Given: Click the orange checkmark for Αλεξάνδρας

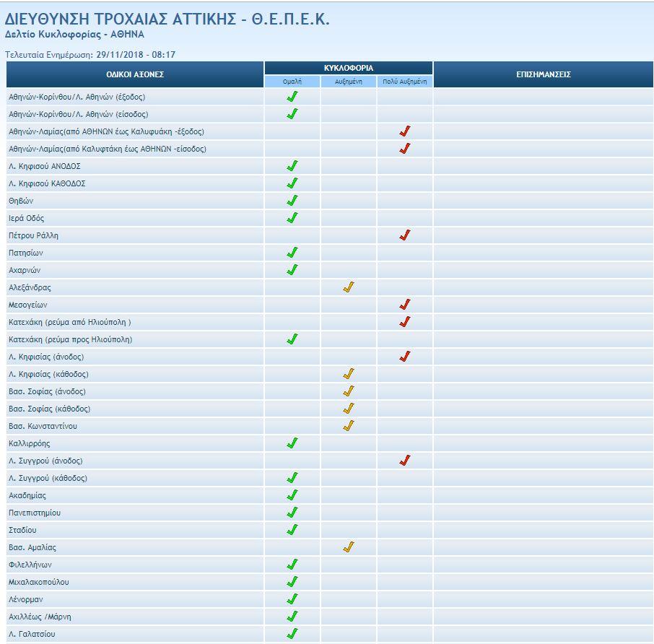Looking at the screenshot, I should (x=349, y=287).
